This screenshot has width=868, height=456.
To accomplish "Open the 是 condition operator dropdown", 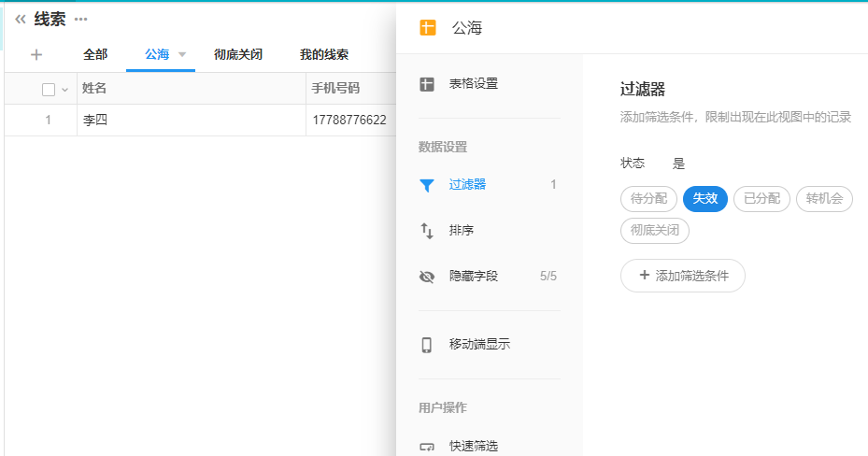I will (x=678, y=164).
